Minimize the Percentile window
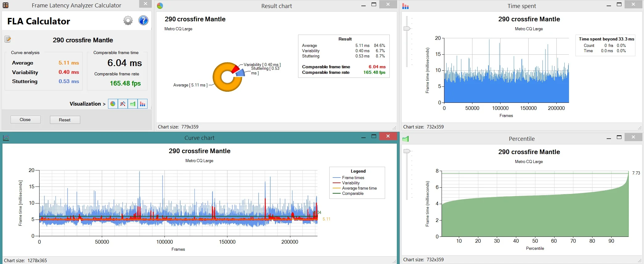644x264 pixels. point(609,139)
